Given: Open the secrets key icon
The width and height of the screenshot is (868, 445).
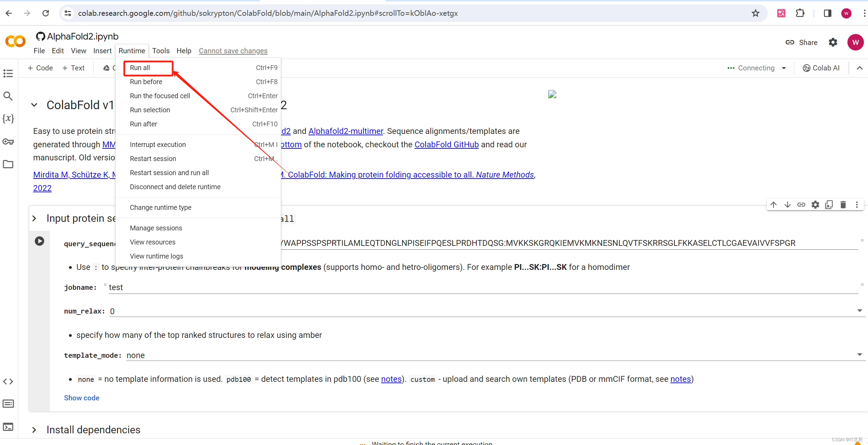Looking at the screenshot, I should point(8,141).
